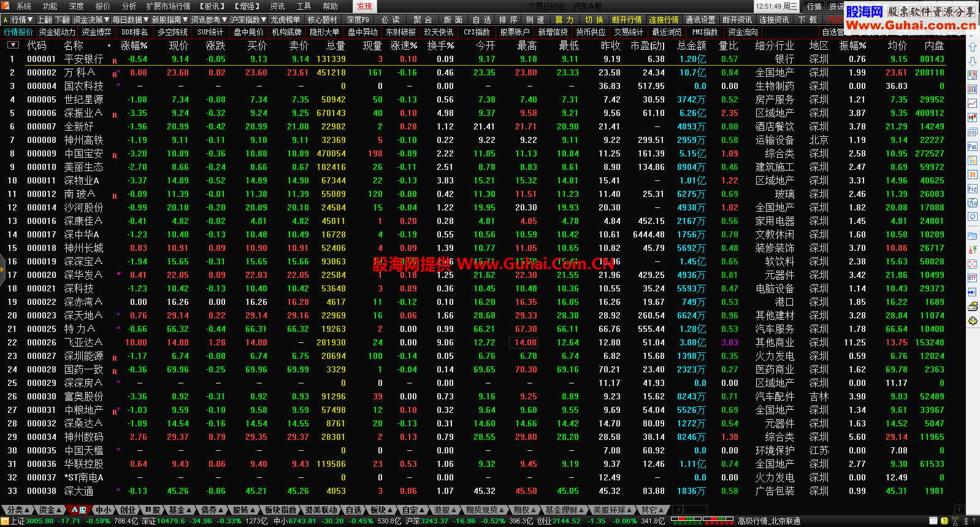This screenshot has height=527, width=980.
Task: Expand the 资讯参考 dropdown
Action: pyautogui.click(x=209, y=20)
